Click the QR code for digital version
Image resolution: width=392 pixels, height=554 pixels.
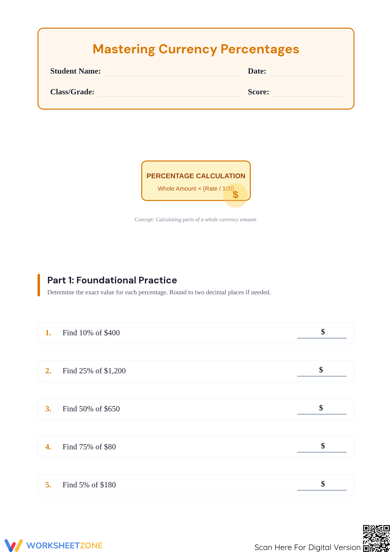376,538
